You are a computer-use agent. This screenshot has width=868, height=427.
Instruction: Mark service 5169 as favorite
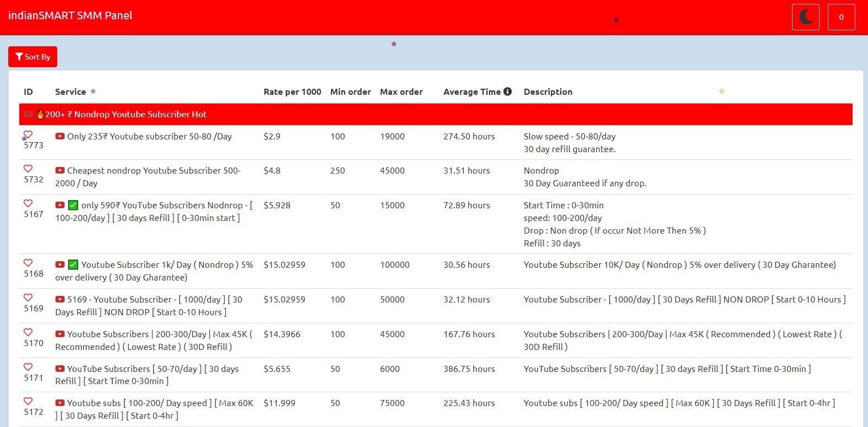(28, 298)
